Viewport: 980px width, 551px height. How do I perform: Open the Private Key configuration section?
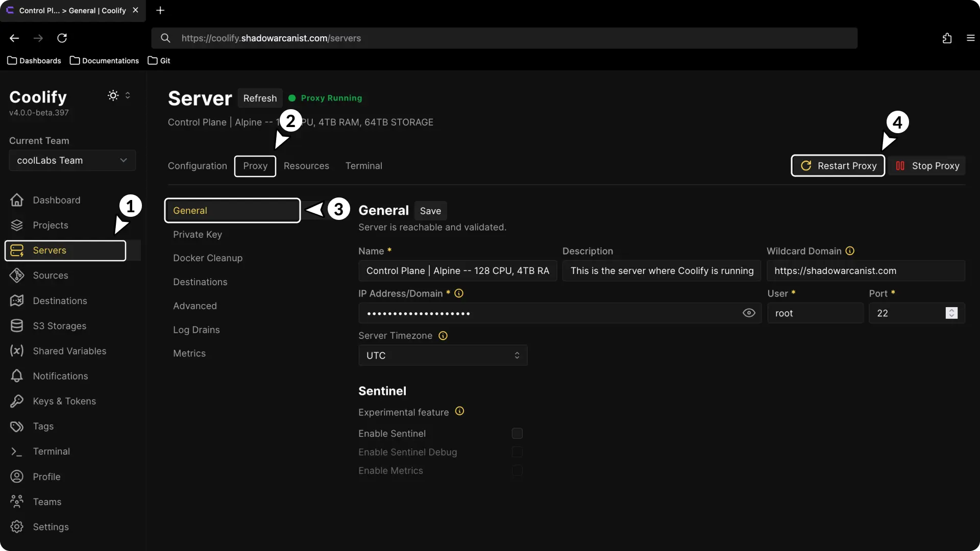click(x=198, y=235)
